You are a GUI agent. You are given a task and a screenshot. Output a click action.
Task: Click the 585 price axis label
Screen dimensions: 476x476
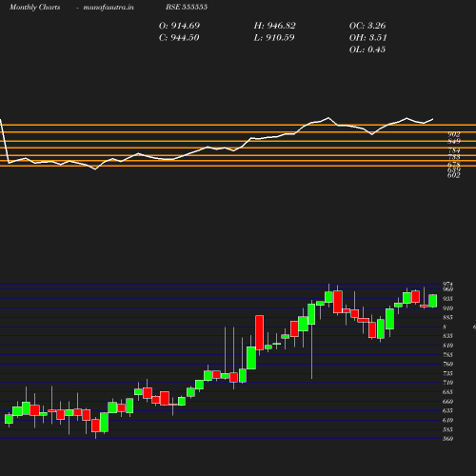click(x=447, y=429)
